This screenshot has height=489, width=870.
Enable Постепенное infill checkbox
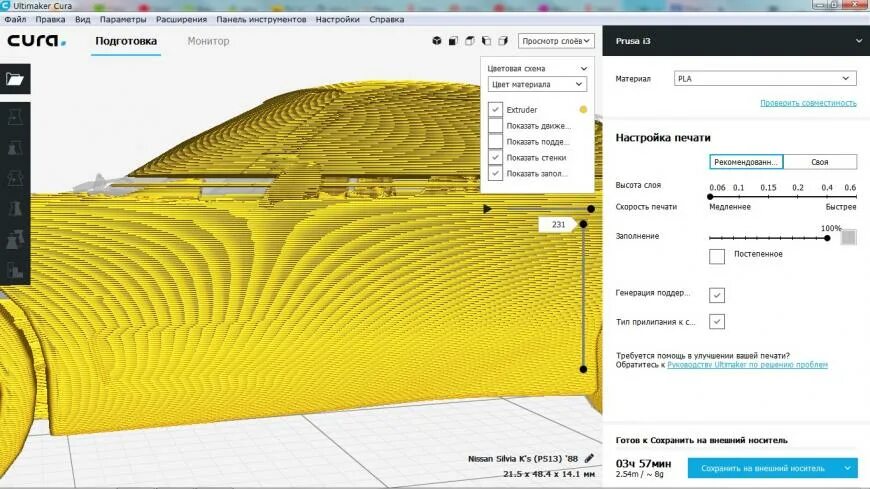[717, 256]
